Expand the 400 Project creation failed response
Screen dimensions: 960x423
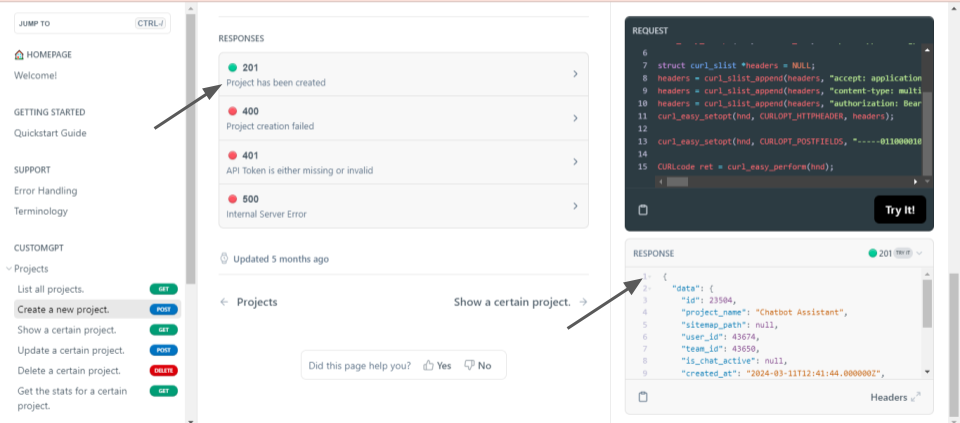(x=403, y=118)
